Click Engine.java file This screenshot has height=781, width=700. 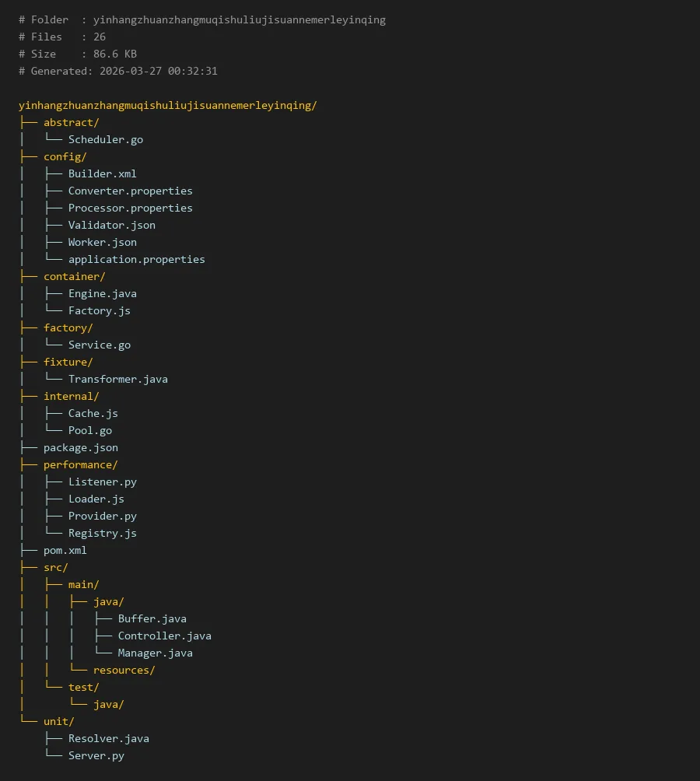tap(102, 293)
